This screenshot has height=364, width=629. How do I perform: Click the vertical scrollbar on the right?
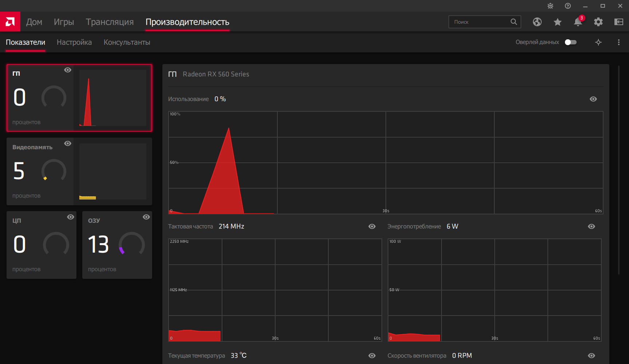pyautogui.click(x=619, y=170)
